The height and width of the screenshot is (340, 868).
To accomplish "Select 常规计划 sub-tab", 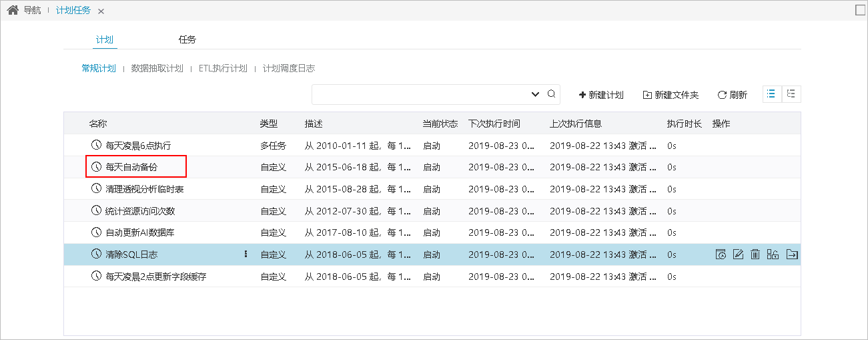I will (x=99, y=68).
